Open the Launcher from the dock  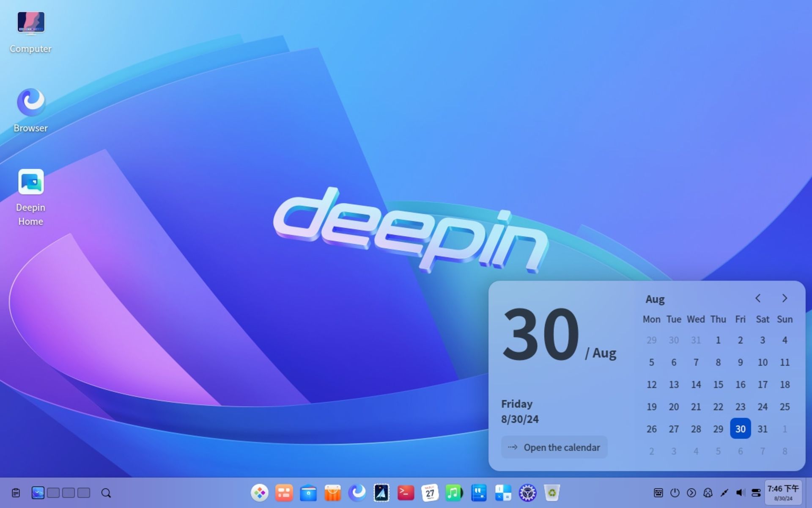pyautogui.click(x=259, y=493)
